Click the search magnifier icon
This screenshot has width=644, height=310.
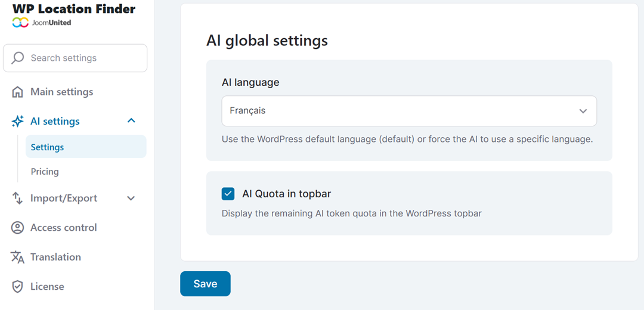(17, 58)
